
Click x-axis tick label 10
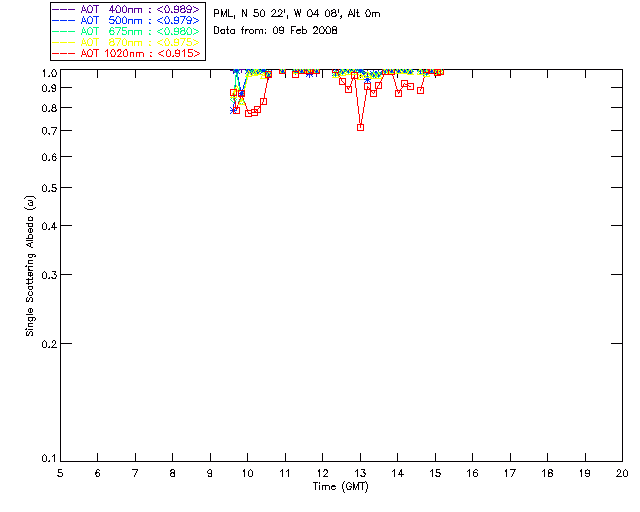[247, 473]
